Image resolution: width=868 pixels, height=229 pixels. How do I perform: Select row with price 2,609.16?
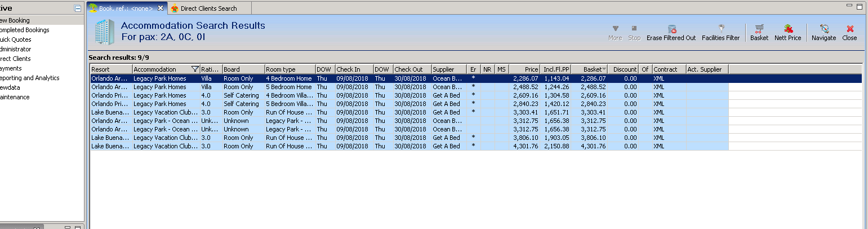pos(409,95)
